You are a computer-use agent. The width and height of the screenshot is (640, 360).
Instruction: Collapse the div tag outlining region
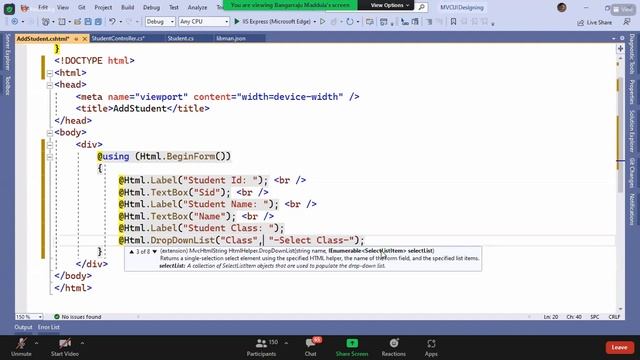(x=50, y=145)
